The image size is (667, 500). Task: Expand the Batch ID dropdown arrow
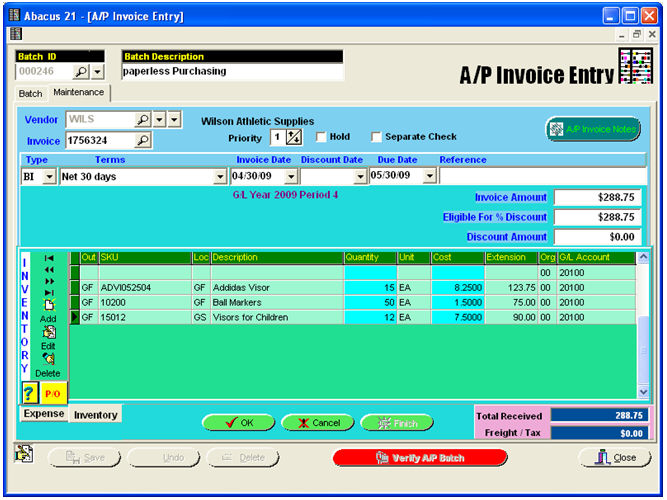click(x=97, y=71)
